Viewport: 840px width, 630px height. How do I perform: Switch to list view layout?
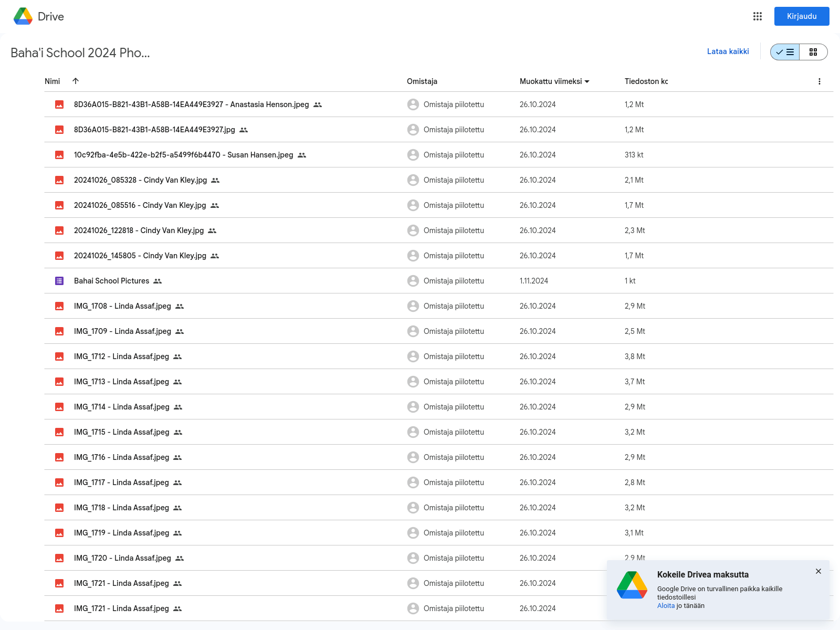(x=785, y=52)
